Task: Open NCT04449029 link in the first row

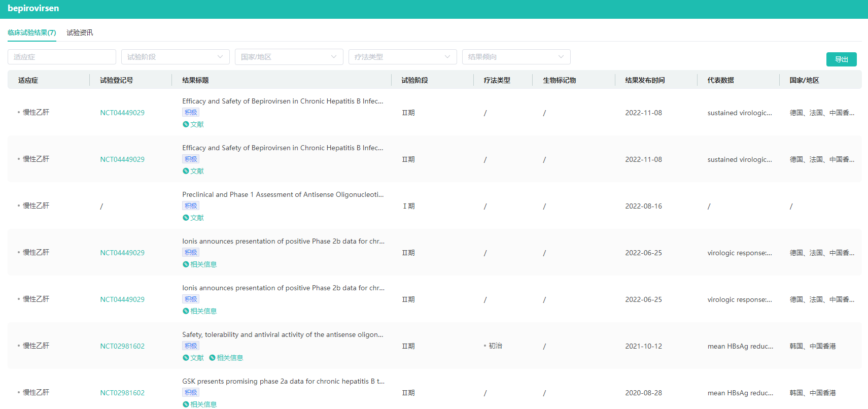Action: [x=122, y=113]
